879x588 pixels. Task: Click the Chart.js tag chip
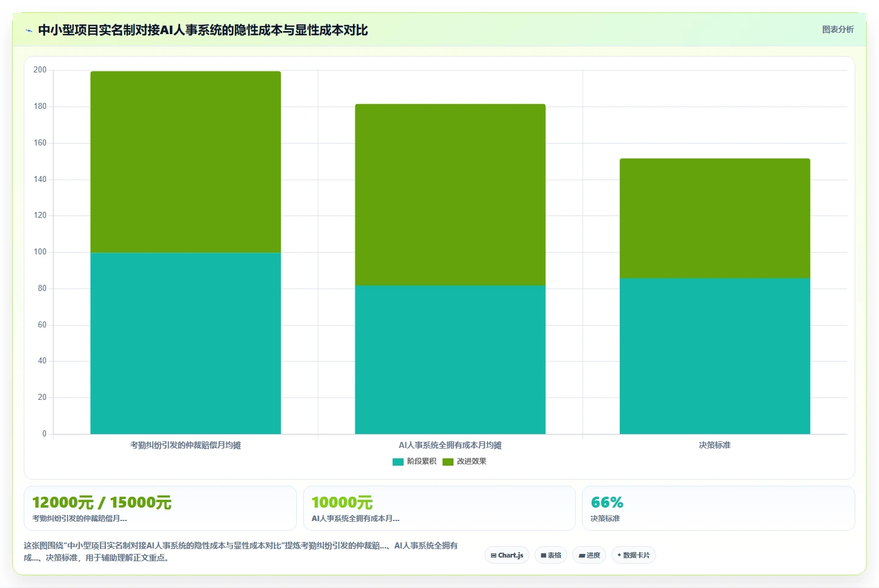(x=507, y=555)
